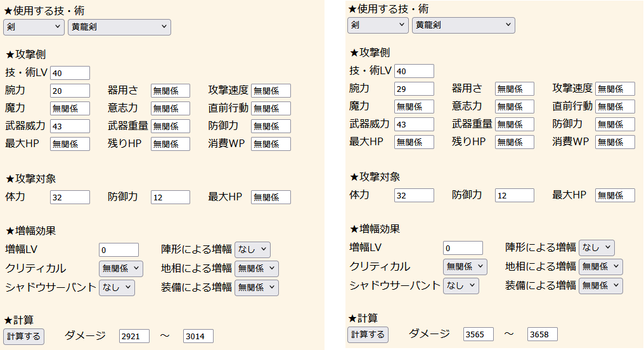Open the 黄龍剣 skill dropdown in left panel

click(x=119, y=27)
